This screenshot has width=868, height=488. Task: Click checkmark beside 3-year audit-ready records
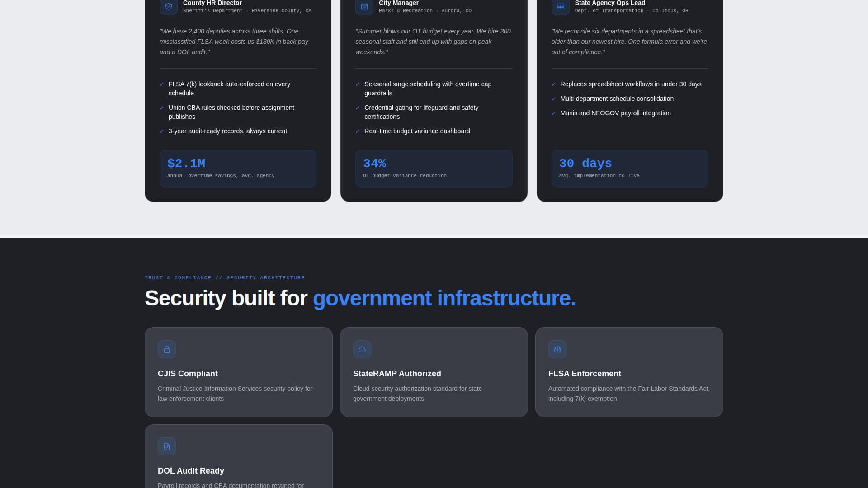pos(162,131)
